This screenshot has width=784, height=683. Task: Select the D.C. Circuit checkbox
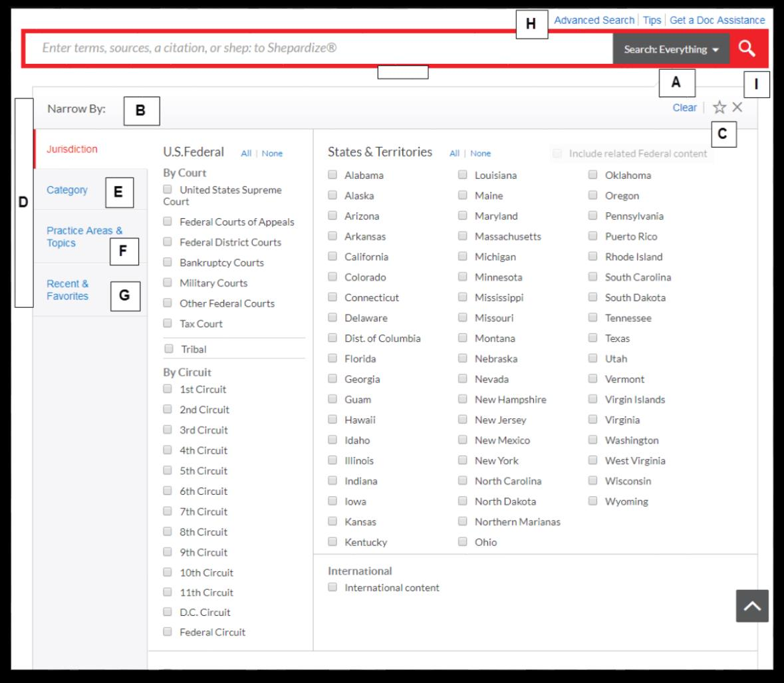(168, 612)
